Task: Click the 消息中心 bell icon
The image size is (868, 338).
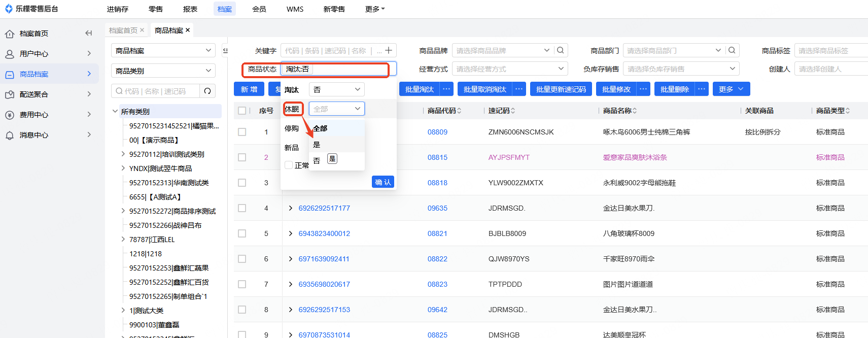Action: tap(10, 135)
